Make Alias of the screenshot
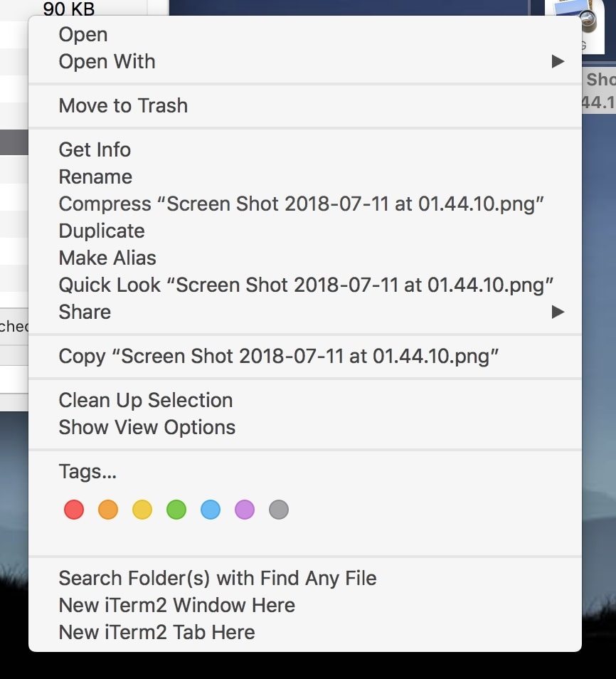 107,258
